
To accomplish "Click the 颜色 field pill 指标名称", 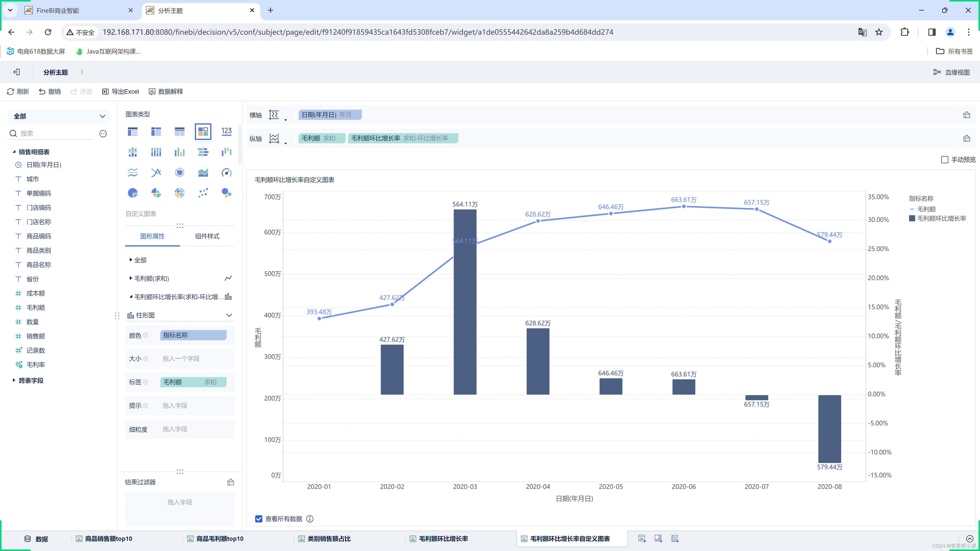I will (x=193, y=335).
